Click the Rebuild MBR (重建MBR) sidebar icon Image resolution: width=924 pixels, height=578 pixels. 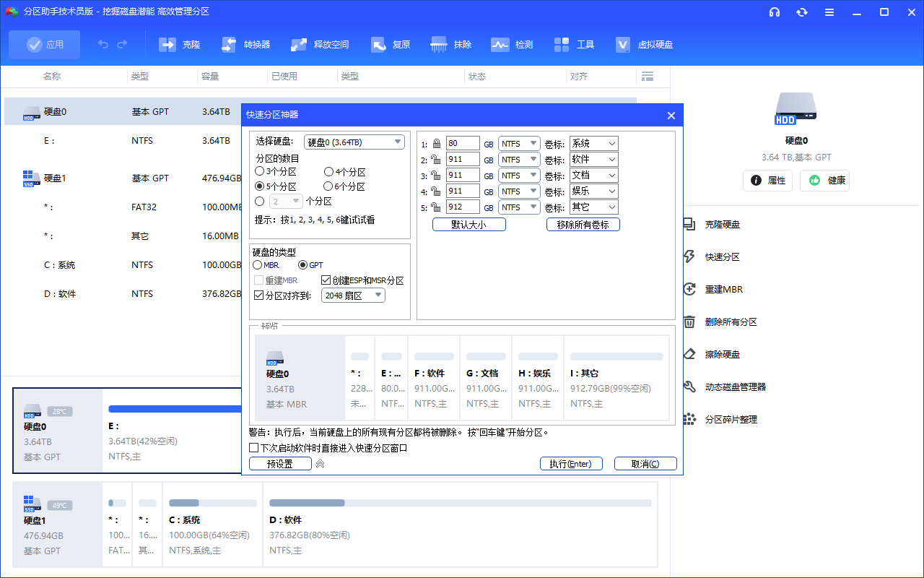click(689, 290)
